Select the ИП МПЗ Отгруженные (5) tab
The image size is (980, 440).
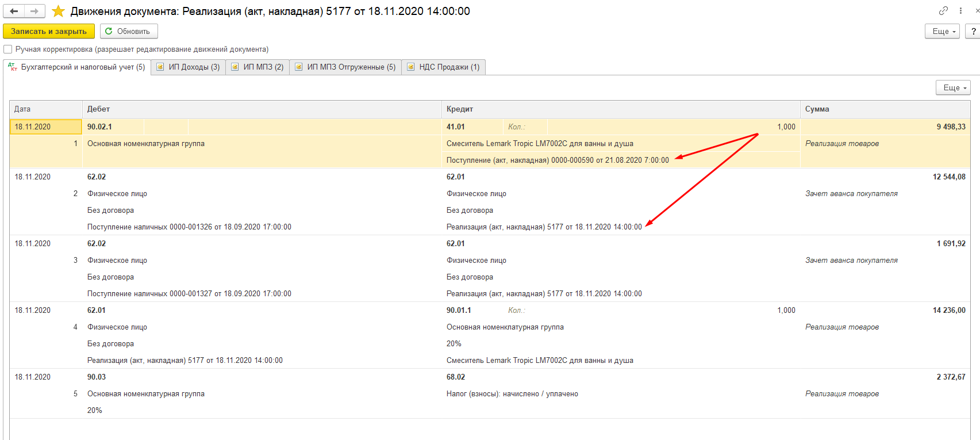tap(345, 67)
